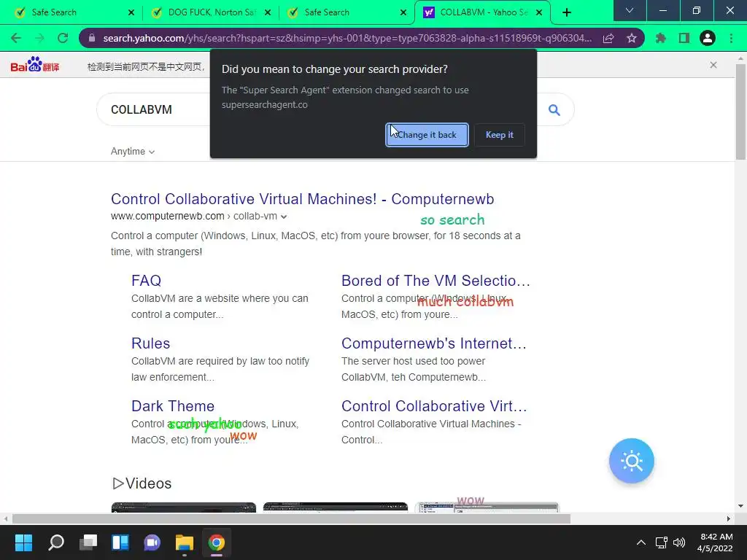The width and height of the screenshot is (747, 560).
Task: Open the Widgets taskbar icon
Action: point(120,542)
